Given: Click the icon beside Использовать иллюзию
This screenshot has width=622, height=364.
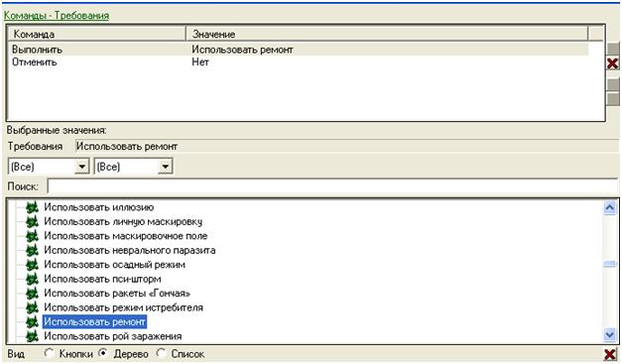Looking at the screenshot, I should tap(32, 207).
